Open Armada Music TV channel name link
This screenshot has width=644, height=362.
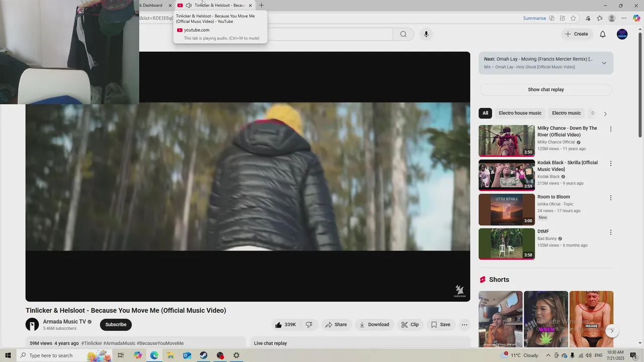pos(64,322)
